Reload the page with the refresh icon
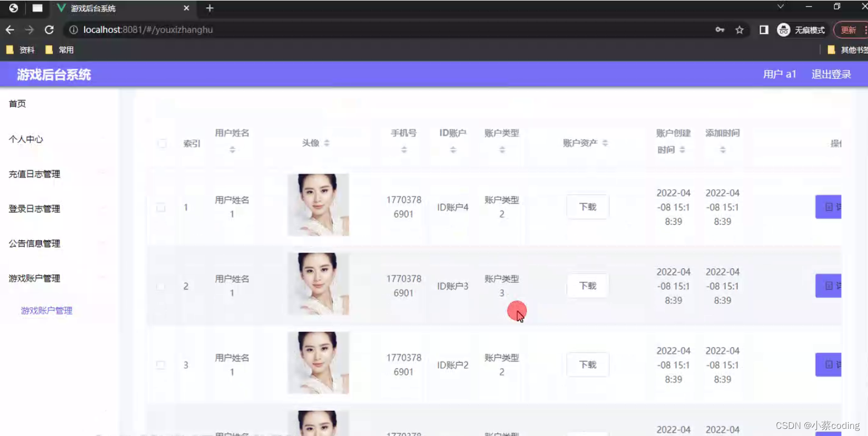Image resolution: width=868 pixels, height=436 pixels. click(x=49, y=30)
